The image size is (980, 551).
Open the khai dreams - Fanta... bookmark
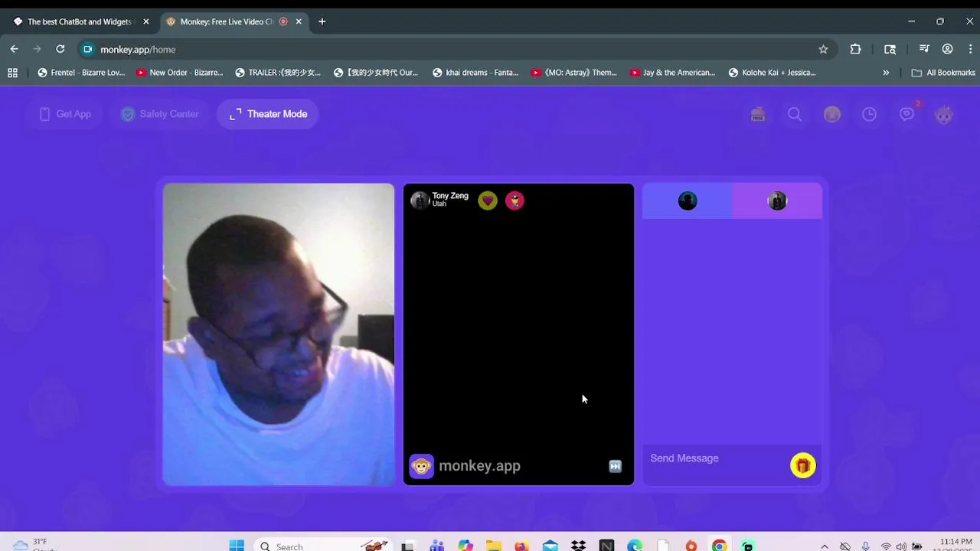point(475,73)
